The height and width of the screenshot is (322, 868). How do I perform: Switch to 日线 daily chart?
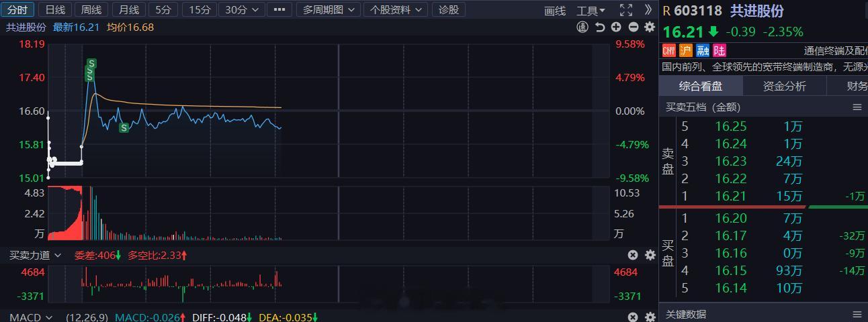point(54,9)
